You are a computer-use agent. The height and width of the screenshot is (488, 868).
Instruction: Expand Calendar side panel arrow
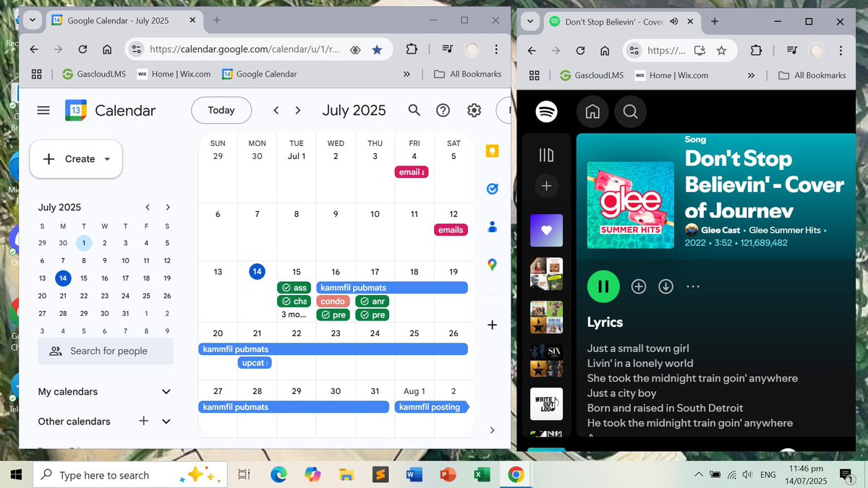(x=492, y=430)
